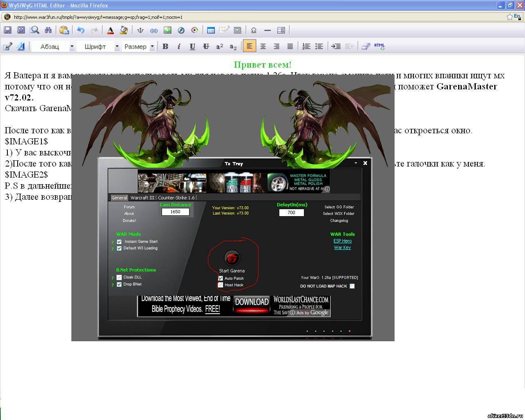
Task: Open the text color picker
Action: (110, 30)
